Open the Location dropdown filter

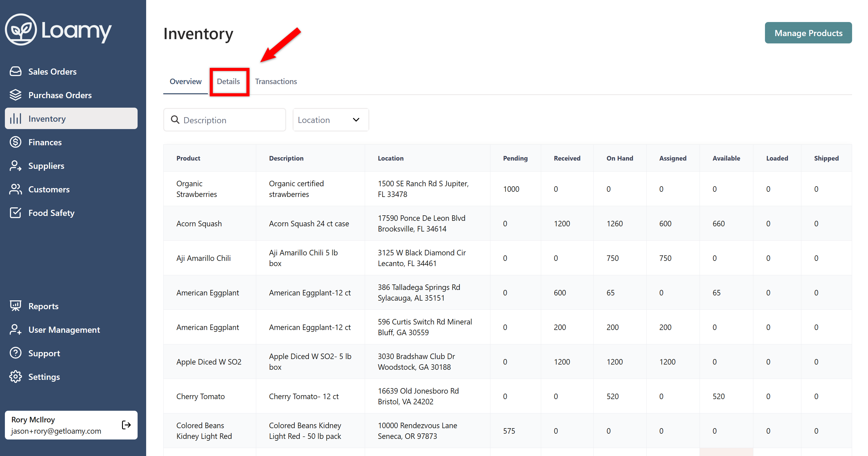click(x=330, y=120)
